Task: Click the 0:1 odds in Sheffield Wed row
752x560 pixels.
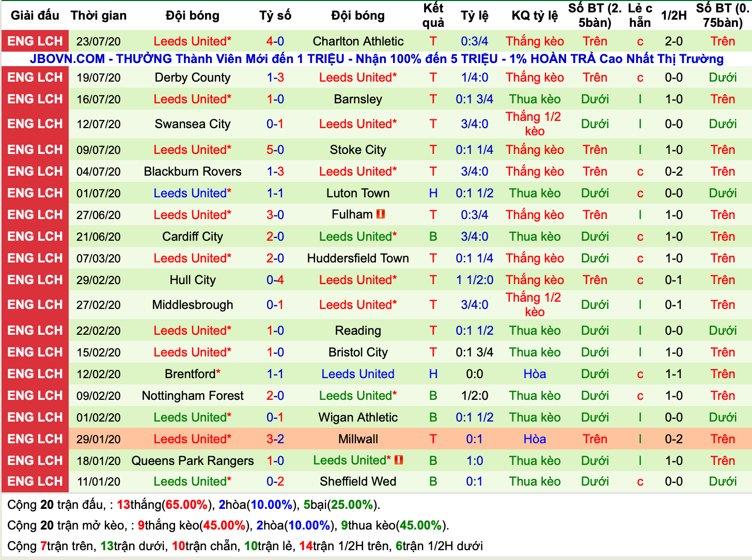Action: coord(475,481)
